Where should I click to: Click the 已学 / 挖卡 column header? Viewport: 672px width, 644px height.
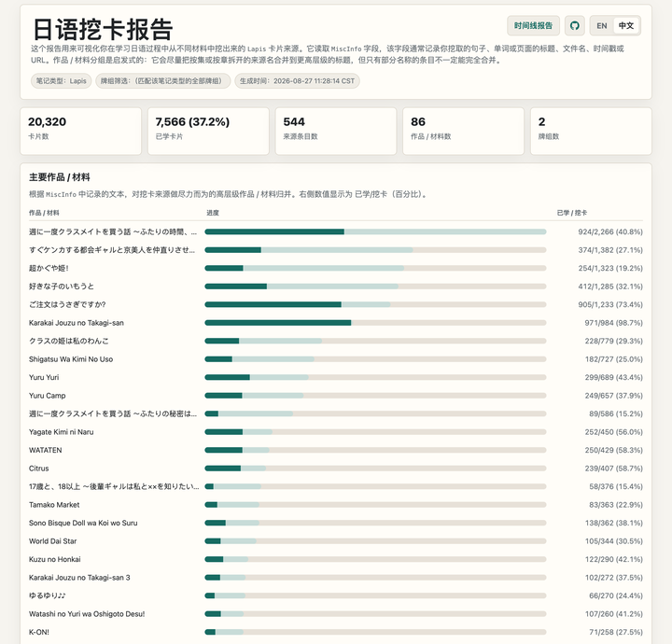(x=572, y=213)
